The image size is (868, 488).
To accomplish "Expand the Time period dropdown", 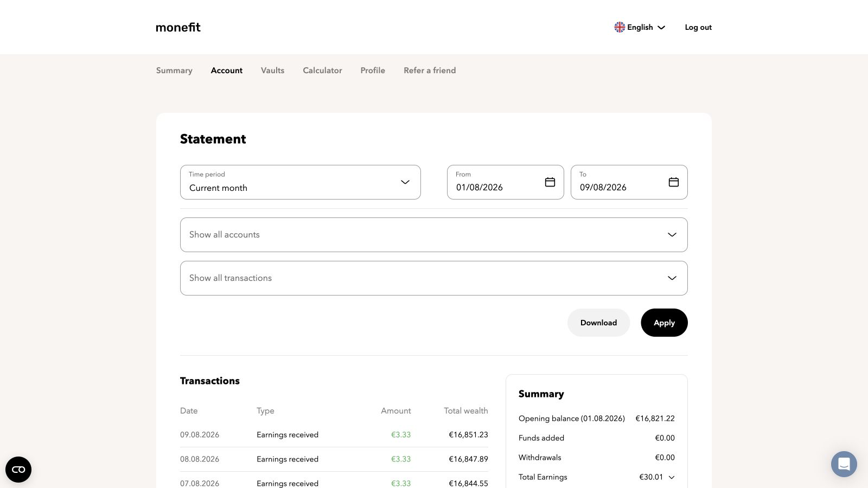I will [x=301, y=182].
